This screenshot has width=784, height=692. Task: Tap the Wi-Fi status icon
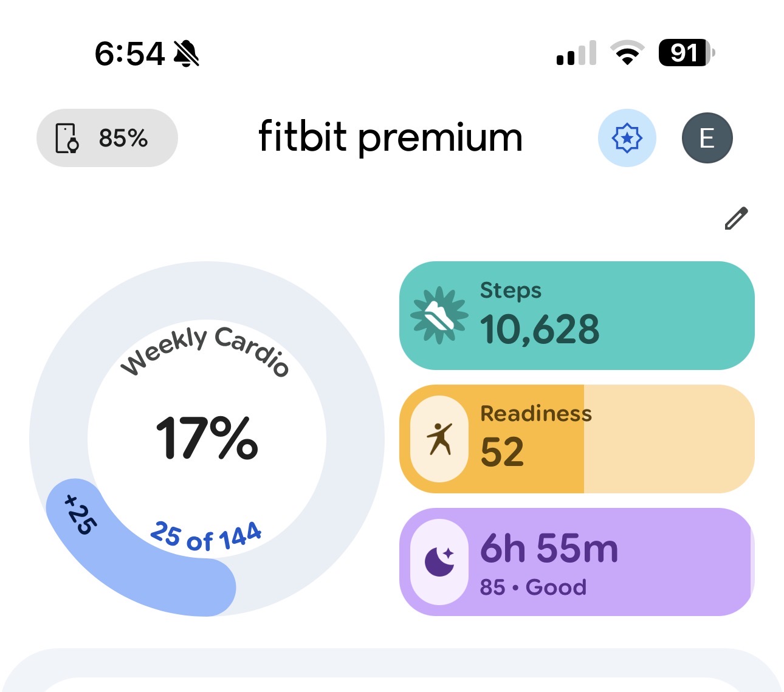628,53
